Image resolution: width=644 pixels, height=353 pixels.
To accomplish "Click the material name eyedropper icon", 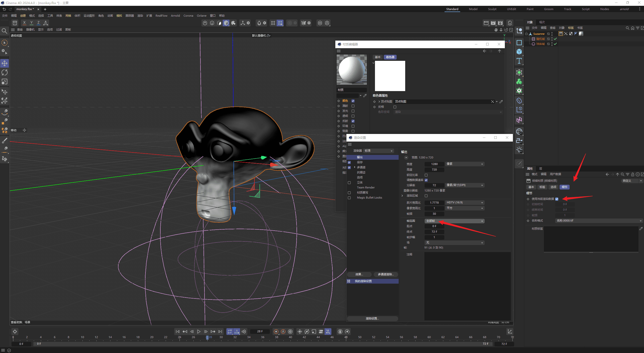I will coord(365,96).
